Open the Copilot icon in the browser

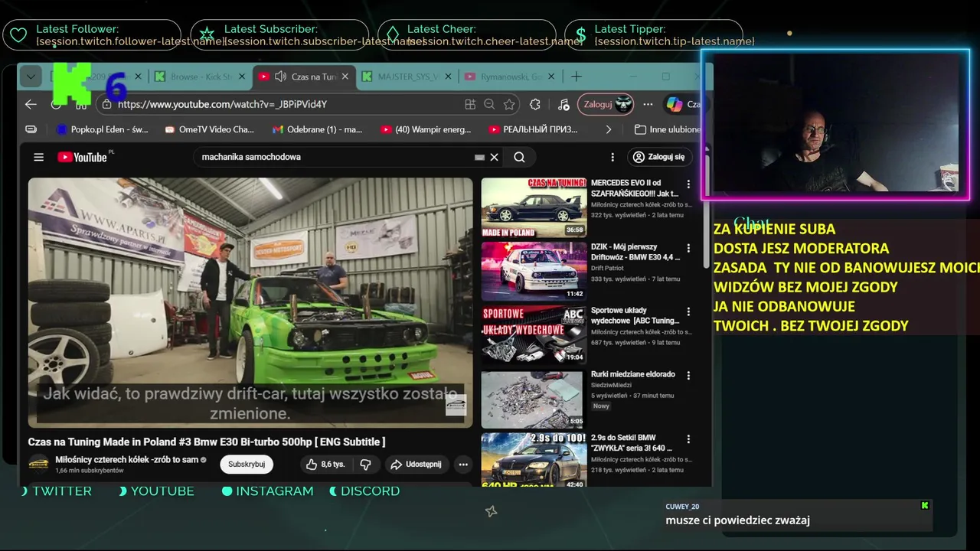click(x=674, y=104)
